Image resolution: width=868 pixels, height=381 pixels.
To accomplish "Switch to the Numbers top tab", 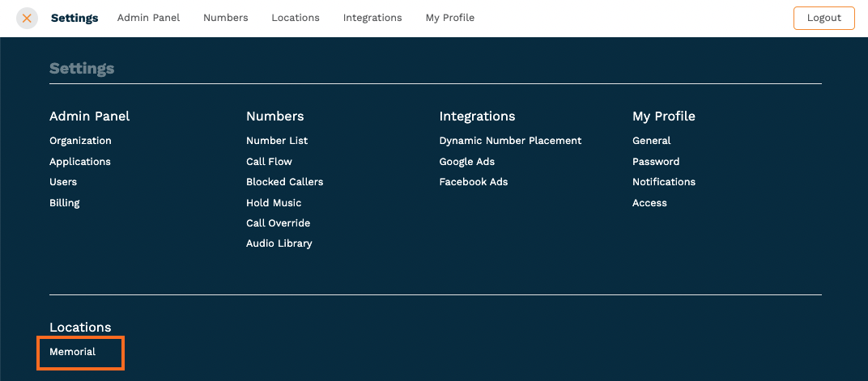I will coord(225,18).
